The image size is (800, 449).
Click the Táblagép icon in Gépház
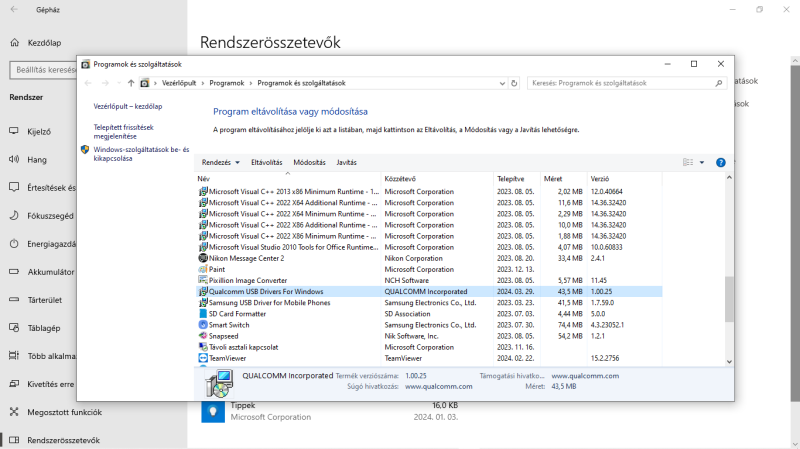coord(14,328)
